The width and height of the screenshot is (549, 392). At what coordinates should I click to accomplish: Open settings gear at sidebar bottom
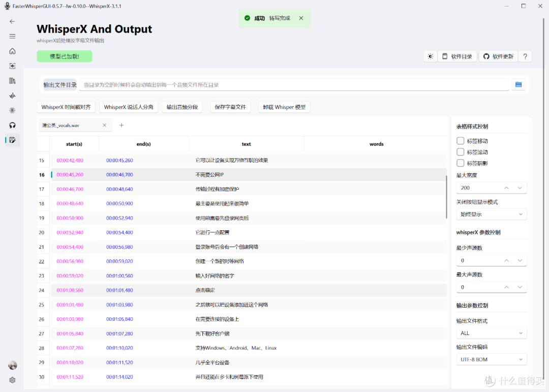click(12, 380)
